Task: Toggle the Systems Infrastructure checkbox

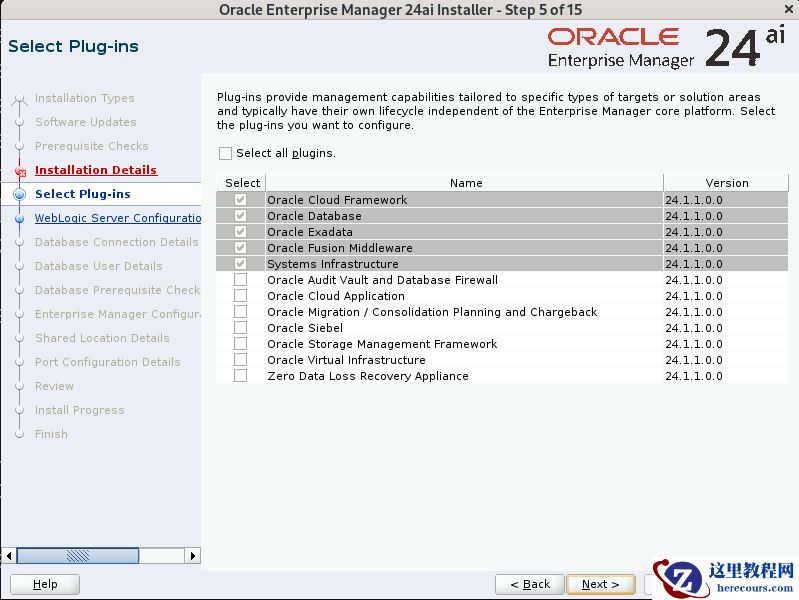Action: [x=241, y=264]
